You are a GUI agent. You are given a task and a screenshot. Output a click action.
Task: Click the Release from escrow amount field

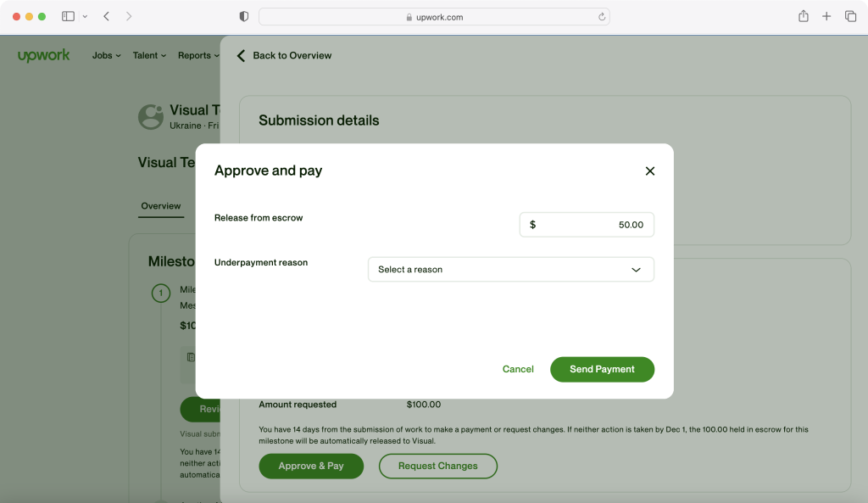(x=587, y=225)
